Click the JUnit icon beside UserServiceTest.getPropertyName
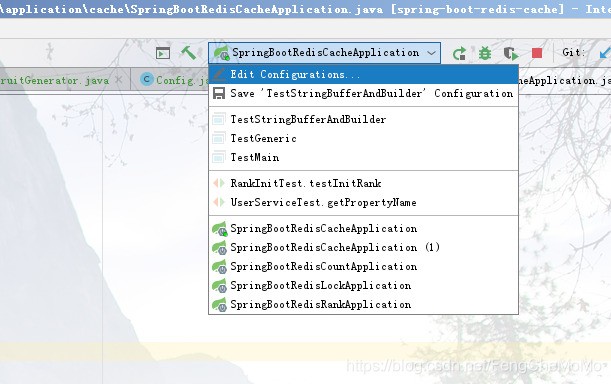611x384 pixels. click(219, 202)
